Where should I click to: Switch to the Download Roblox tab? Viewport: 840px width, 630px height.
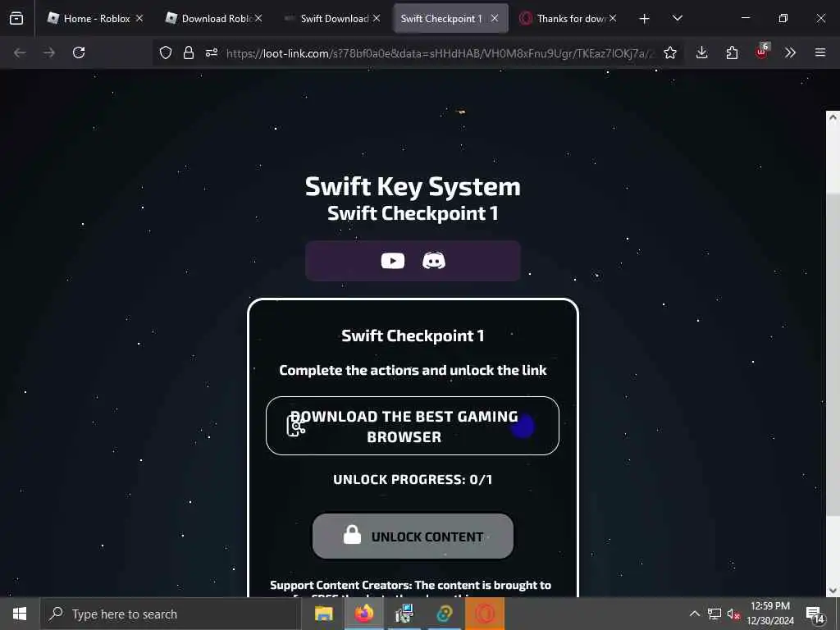(214, 18)
